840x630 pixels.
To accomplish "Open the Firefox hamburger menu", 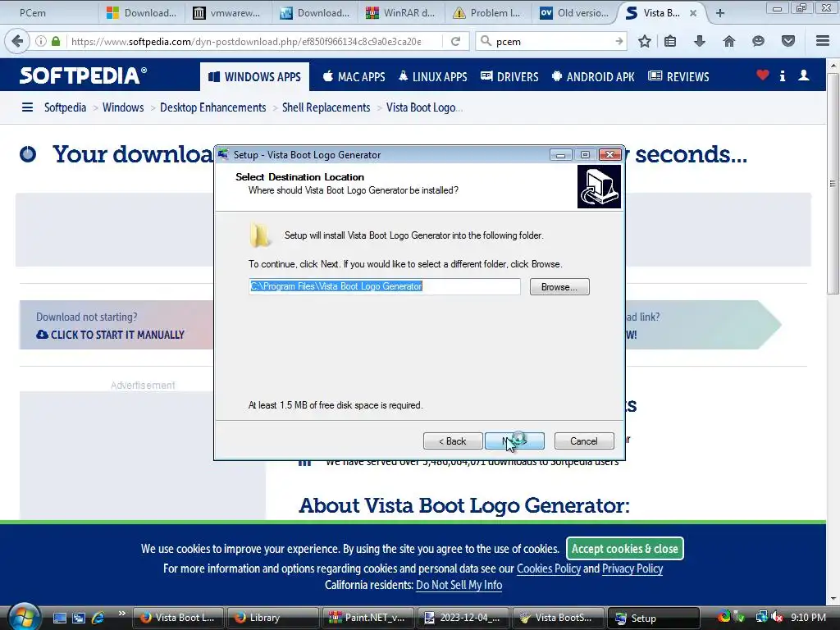I will (823, 41).
